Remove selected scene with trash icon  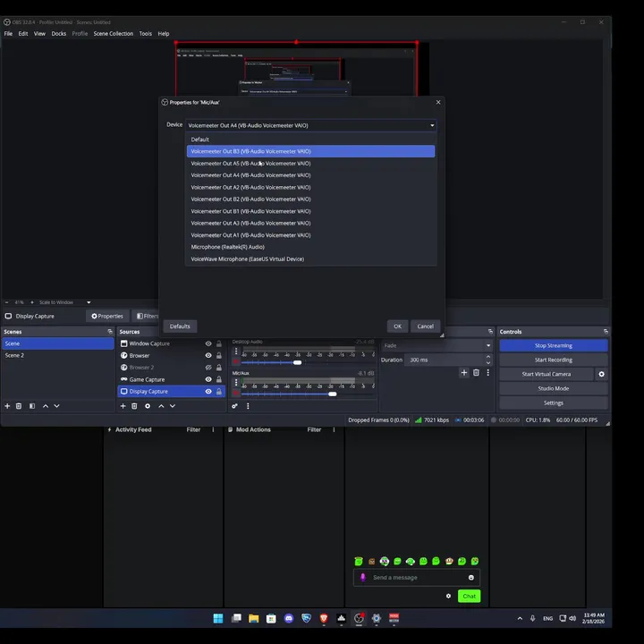click(19, 406)
